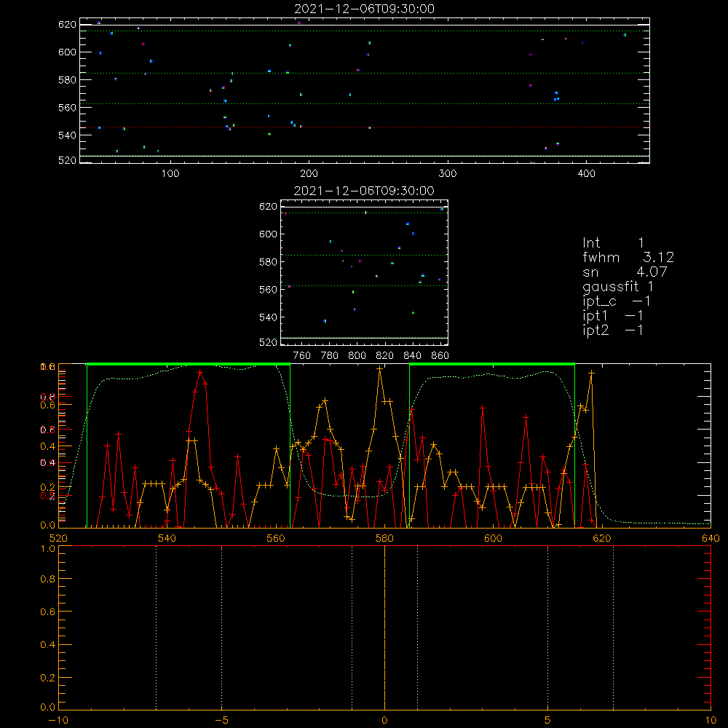Click the orange peak near 618 in the spectrum plot

[591, 372]
